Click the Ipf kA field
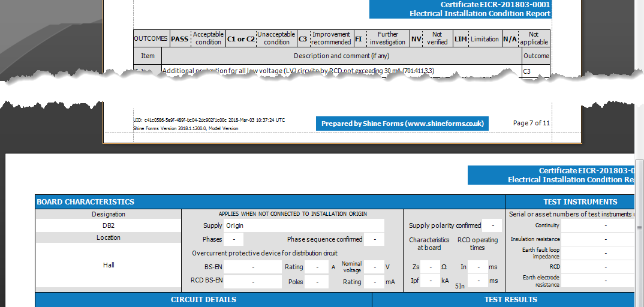The width and height of the screenshot is (644, 307). point(430,281)
